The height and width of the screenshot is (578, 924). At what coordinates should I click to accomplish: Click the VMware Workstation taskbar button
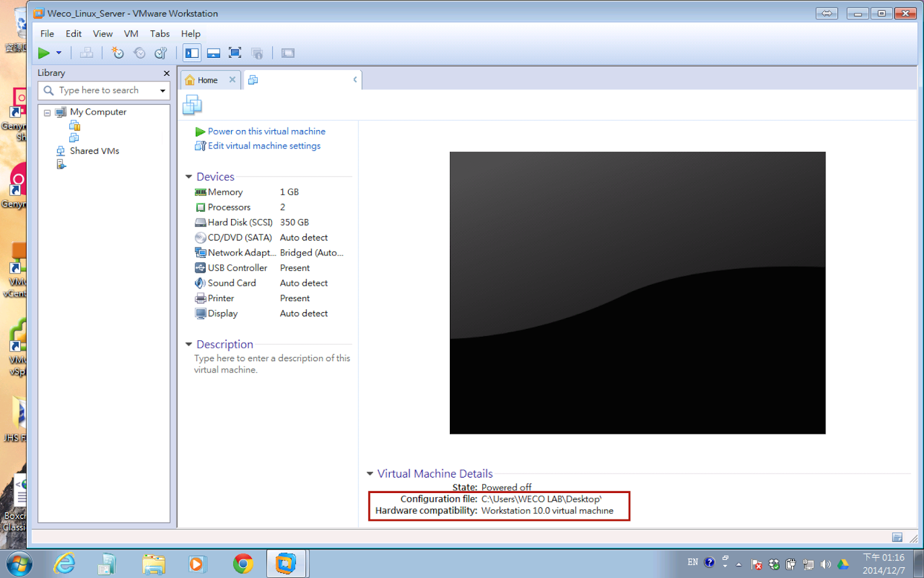click(286, 564)
